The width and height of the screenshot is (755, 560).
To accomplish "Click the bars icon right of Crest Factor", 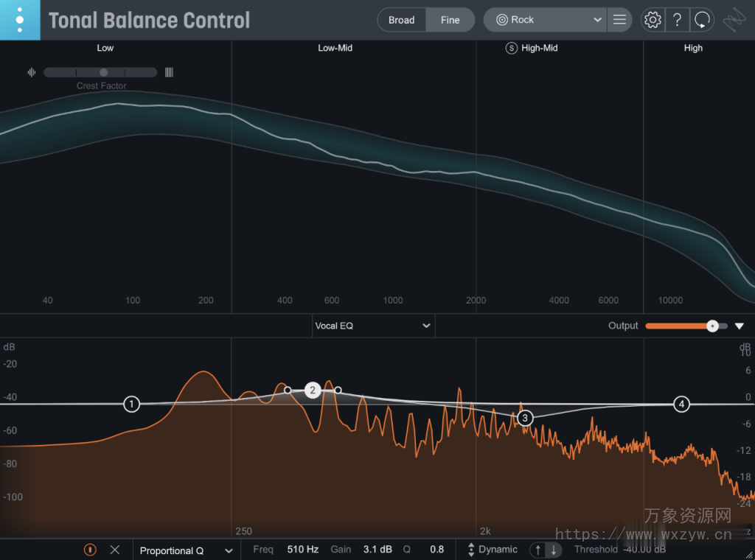I will click(x=169, y=72).
